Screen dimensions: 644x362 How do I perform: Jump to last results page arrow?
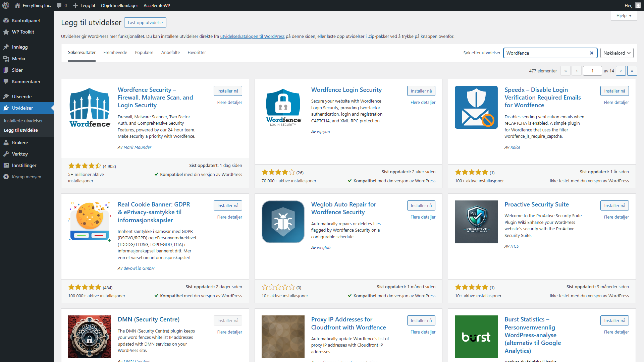point(632,71)
